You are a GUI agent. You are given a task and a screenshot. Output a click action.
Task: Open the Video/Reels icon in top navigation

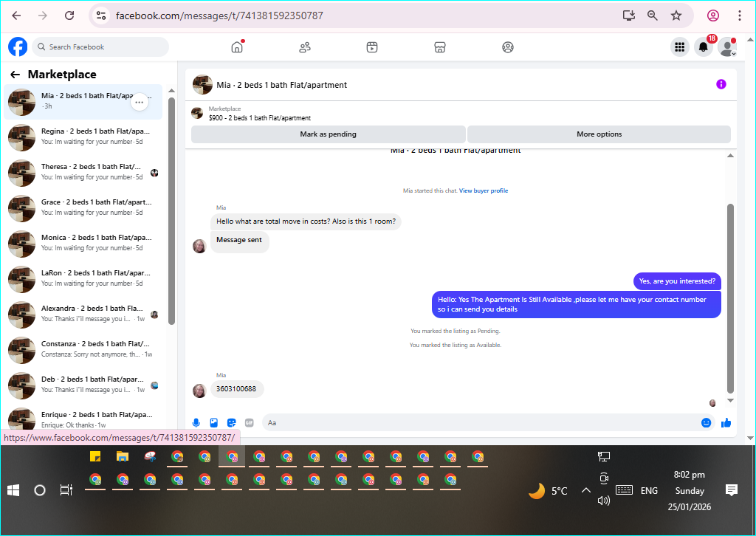coord(372,47)
